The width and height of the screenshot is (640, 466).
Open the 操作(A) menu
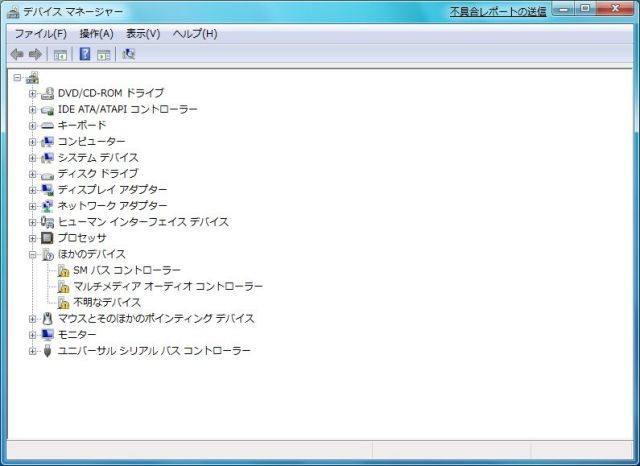pos(96,34)
